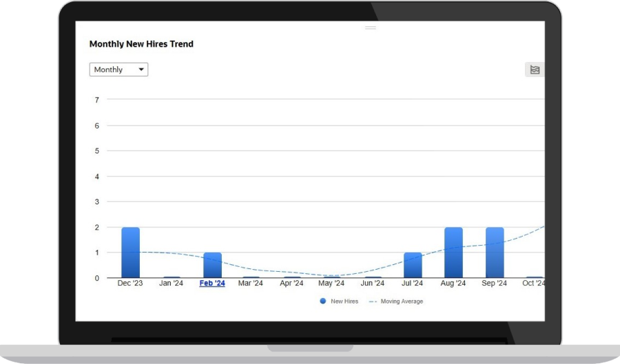Select the Jun '24 axis label
This screenshot has width=620, height=364.
(x=372, y=283)
